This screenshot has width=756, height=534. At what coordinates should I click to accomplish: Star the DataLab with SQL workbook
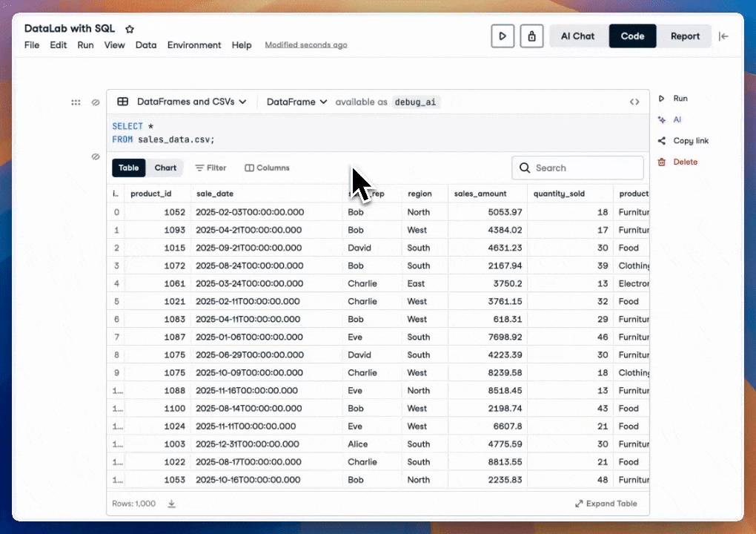pyautogui.click(x=130, y=29)
